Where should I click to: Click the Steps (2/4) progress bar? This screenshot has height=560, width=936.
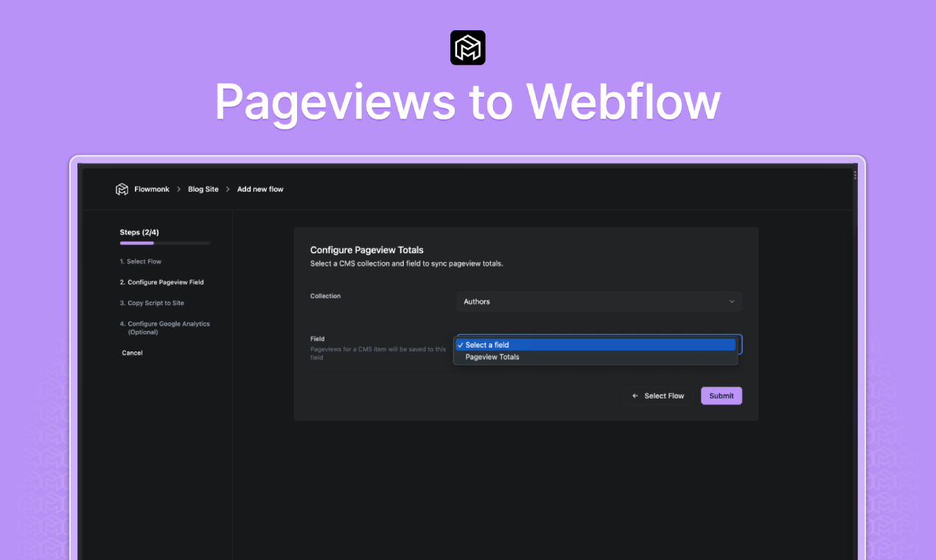165,243
